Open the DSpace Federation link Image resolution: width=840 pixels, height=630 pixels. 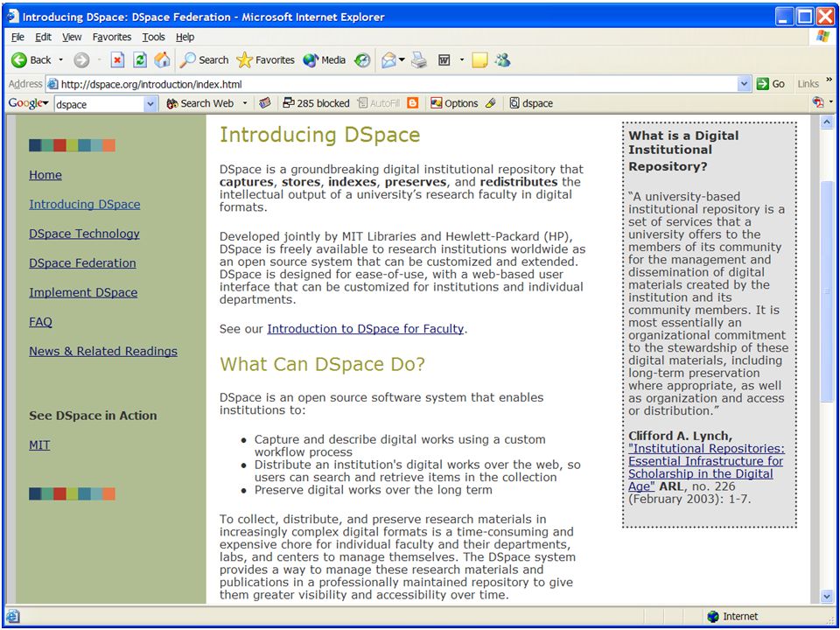pos(82,263)
